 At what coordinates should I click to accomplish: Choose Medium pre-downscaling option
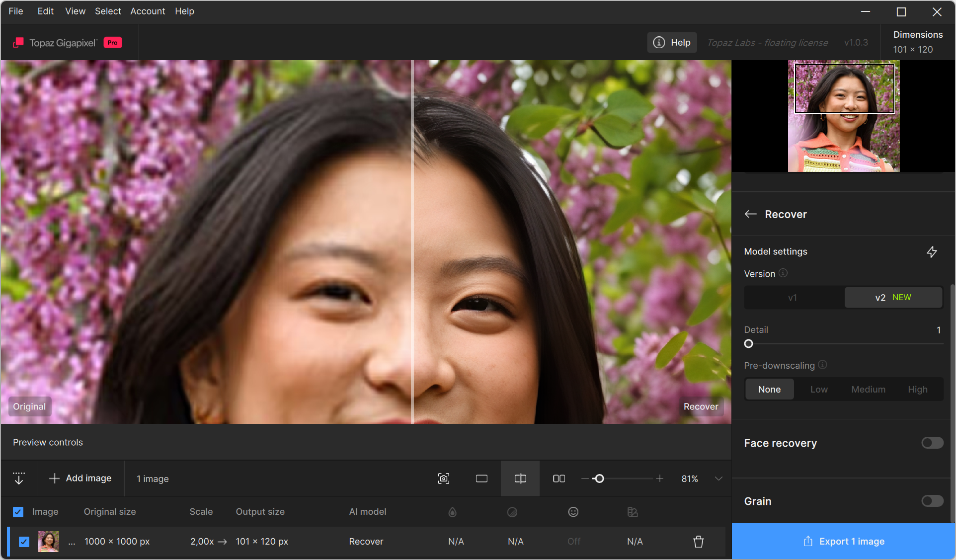(868, 390)
